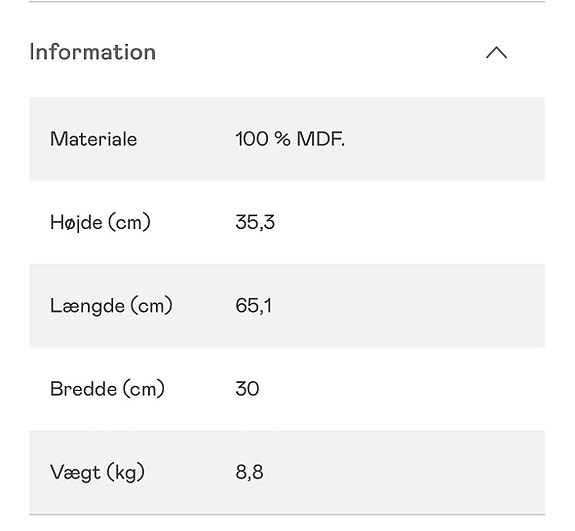Click the Vægt table row
The width and height of the screenshot is (575, 531).
287,472
